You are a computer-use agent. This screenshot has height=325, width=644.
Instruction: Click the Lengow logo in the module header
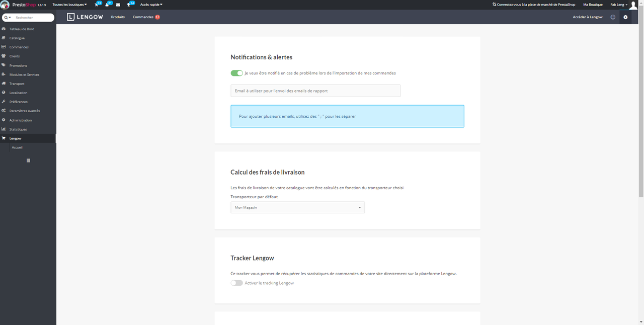point(85,17)
